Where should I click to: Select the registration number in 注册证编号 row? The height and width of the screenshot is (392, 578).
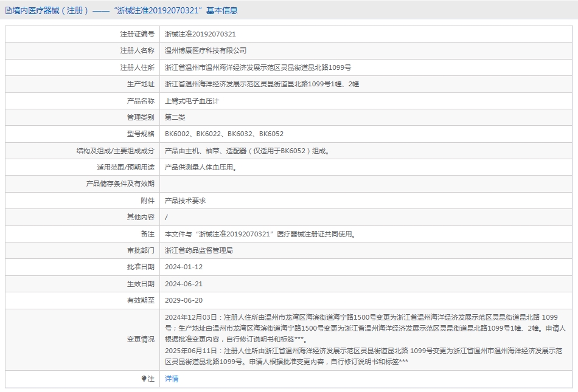coord(200,34)
